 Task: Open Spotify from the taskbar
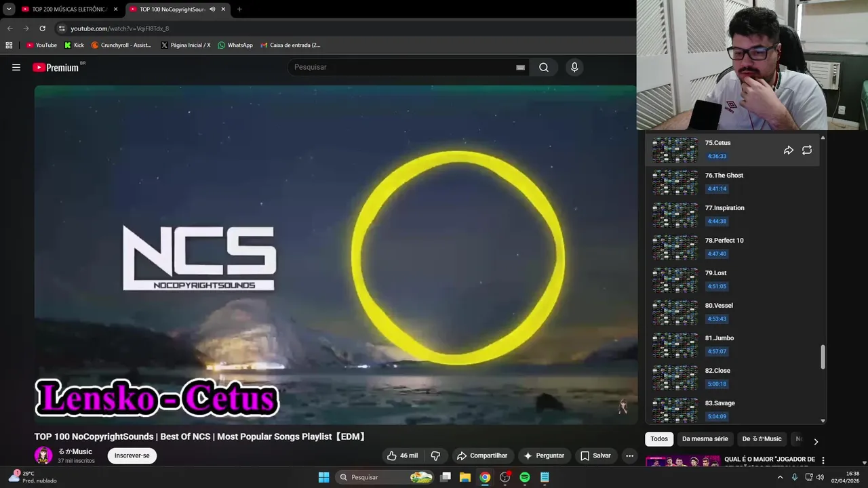click(525, 477)
